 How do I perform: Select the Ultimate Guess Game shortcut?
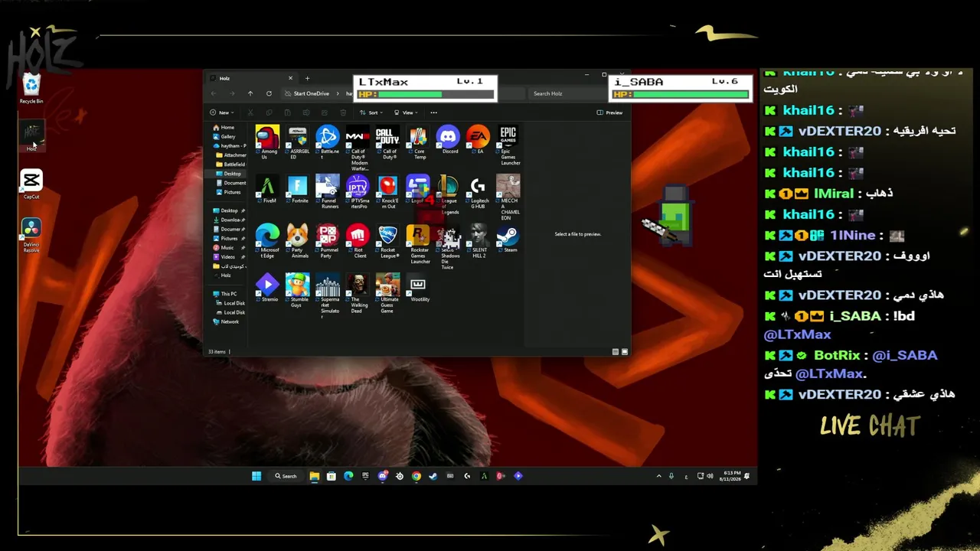(387, 293)
